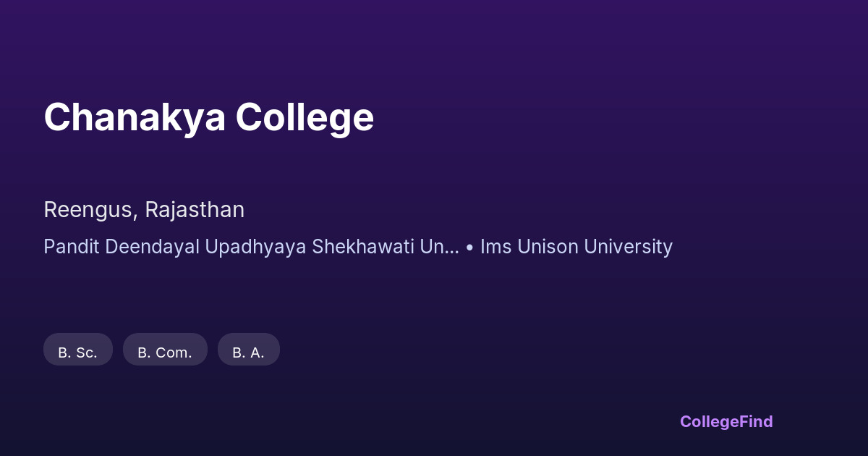Click the word Ims before Unison
868x456 pixels.
pyautogui.click(x=495, y=247)
